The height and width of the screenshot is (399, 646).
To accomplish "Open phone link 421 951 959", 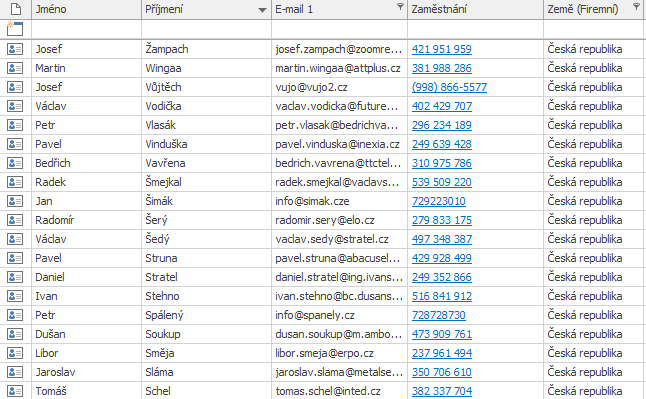I will pos(442,49).
